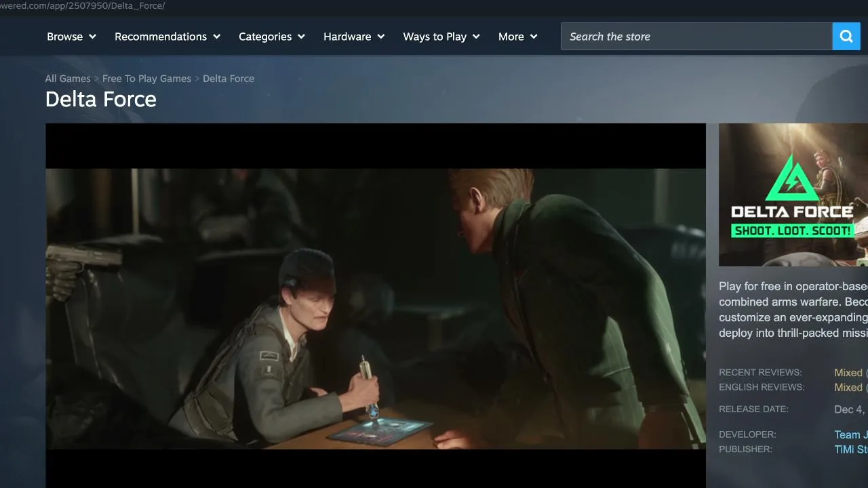The width and height of the screenshot is (868, 488).
Task: Select the Delta Force page title
Action: pos(101,100)
